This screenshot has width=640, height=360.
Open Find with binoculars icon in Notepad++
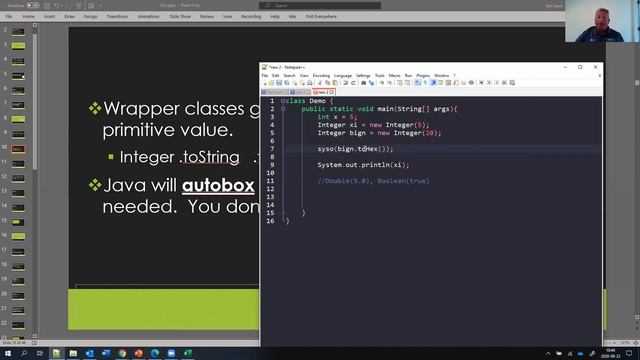click(364, 83)
